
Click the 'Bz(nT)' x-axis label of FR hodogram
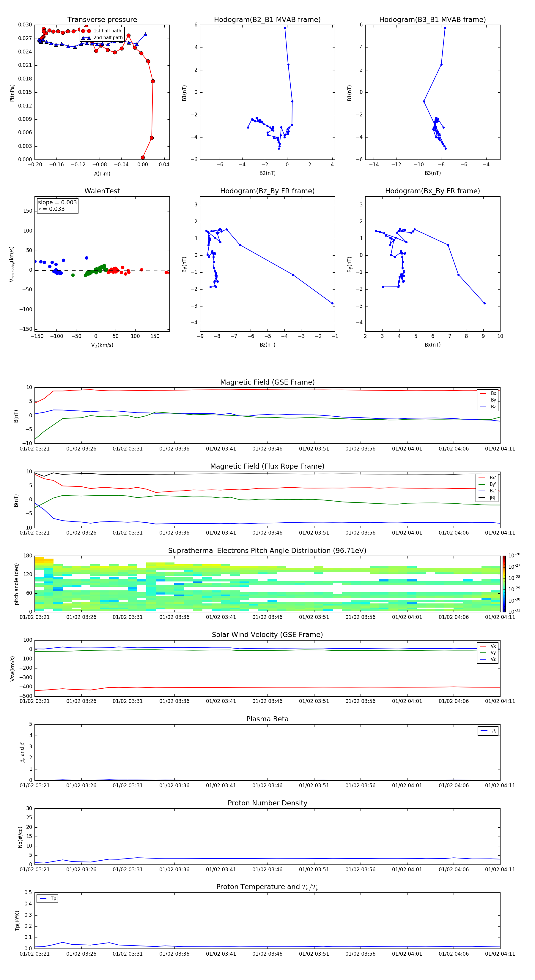click(x=267, y=345)
